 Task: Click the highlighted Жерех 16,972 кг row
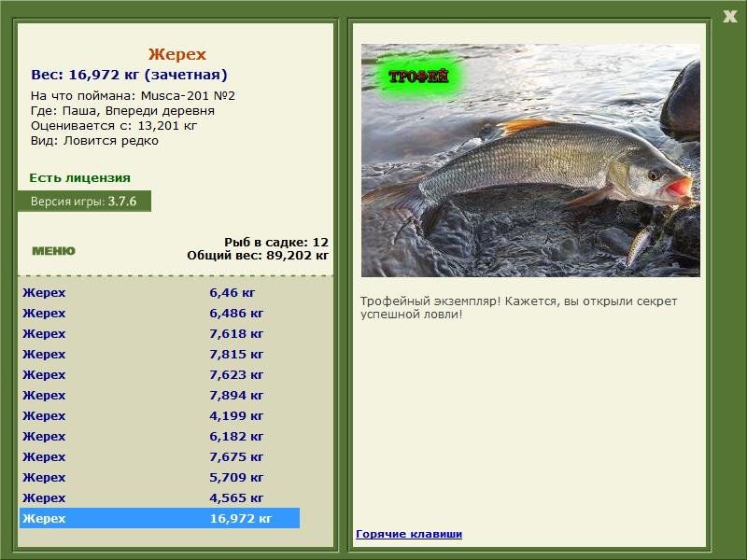[160, 518]
